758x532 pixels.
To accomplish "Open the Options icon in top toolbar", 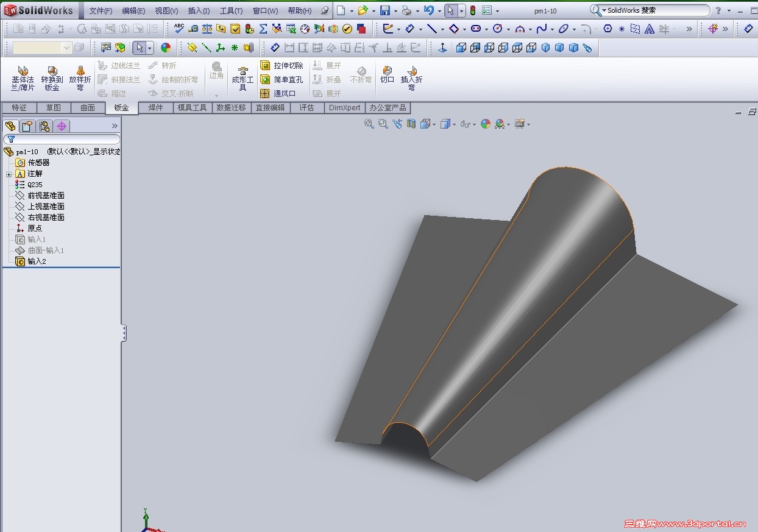I will (486, 10).
